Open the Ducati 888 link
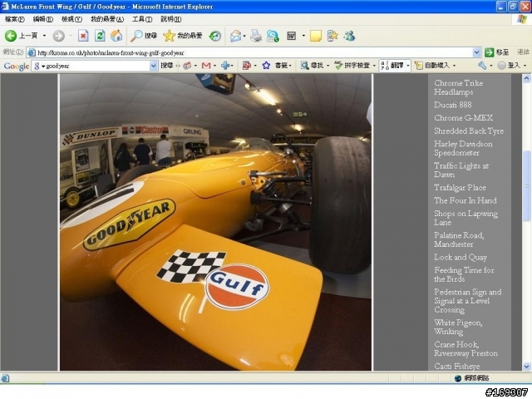The width and height of the screenshot is (532, 399). pyautogui.click(x=452, y=105)
